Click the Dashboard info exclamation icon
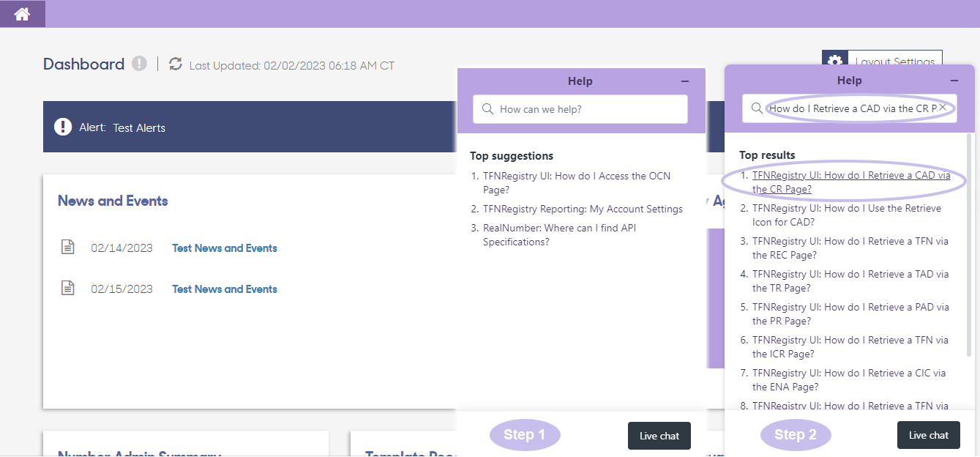Viewport: 980px width, 457px height. (x=139, y=64)
